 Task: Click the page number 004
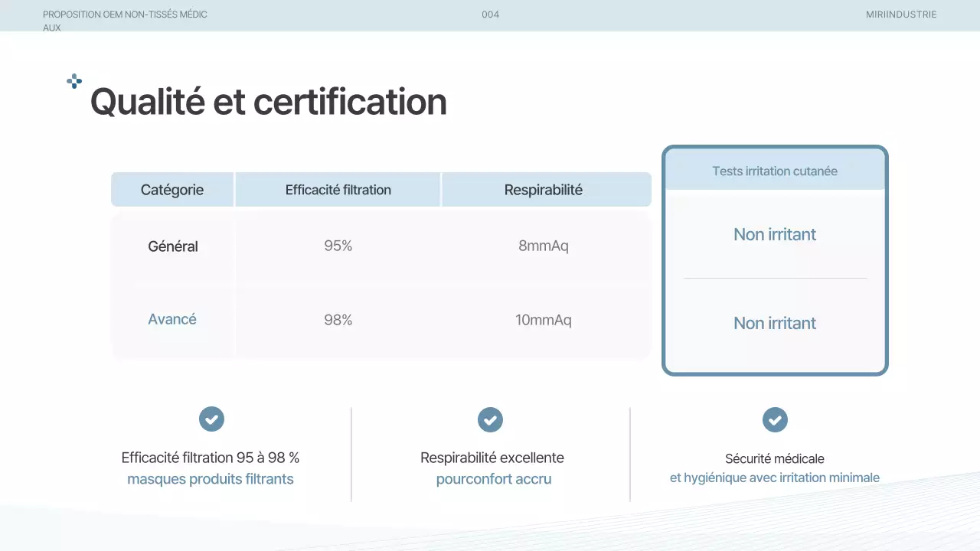tap(490, 15)
